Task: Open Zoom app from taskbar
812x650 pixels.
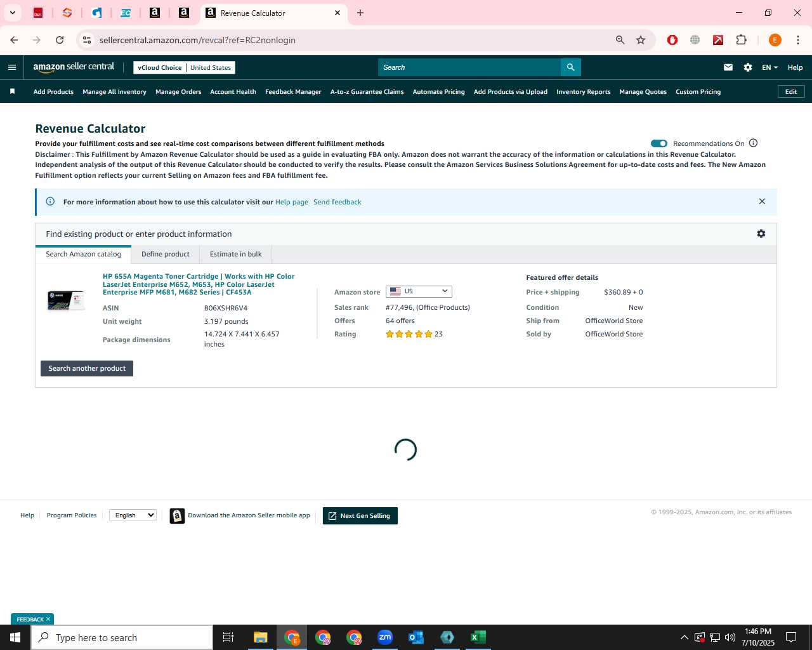Action: click(385, 637)
